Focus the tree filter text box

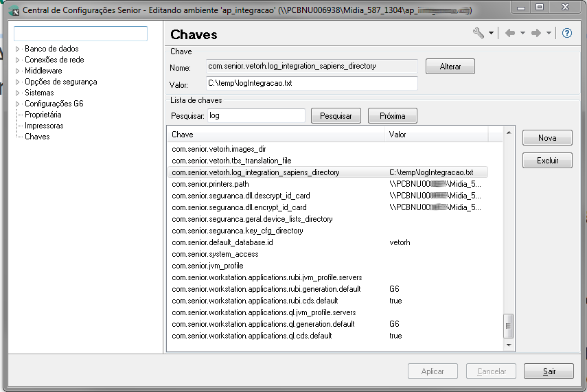pos(80,34)
